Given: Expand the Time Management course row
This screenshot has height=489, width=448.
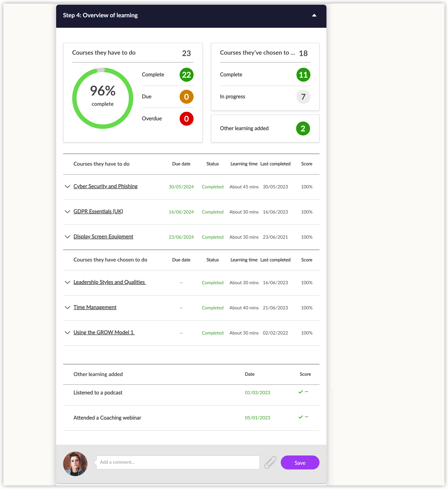Looking at the screenshot, I should click(68, 308).
